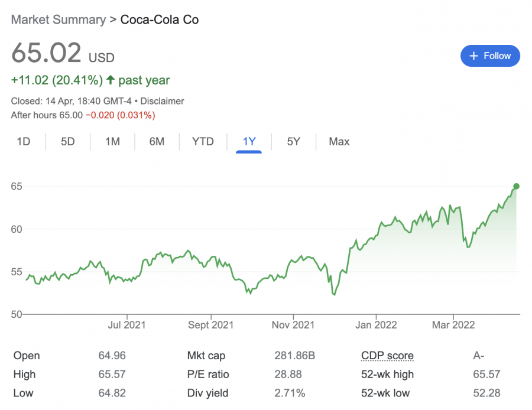Click the CDP score label
The image size is (532, 410).
click(x=387, y=356)
